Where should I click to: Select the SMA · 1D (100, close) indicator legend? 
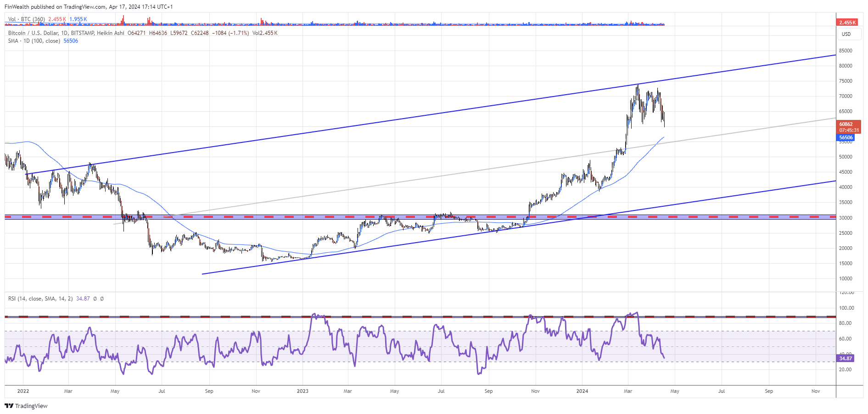tap(34, 41)
